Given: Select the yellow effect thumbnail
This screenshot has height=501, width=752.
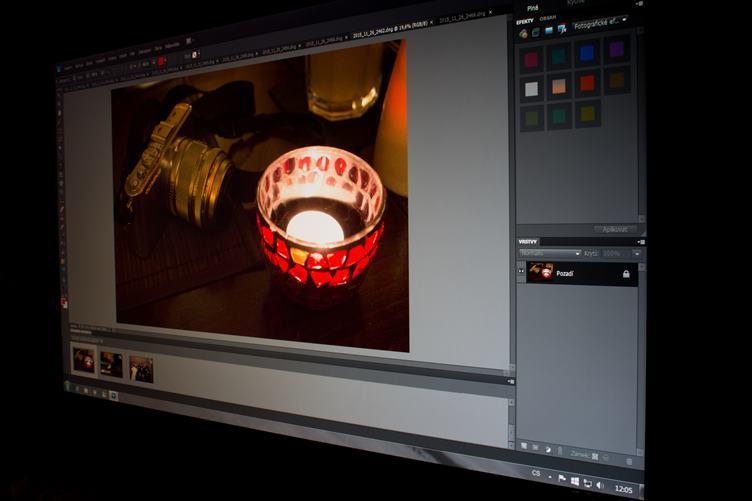Looking at the screenshot, I should (x=588, y=114).
